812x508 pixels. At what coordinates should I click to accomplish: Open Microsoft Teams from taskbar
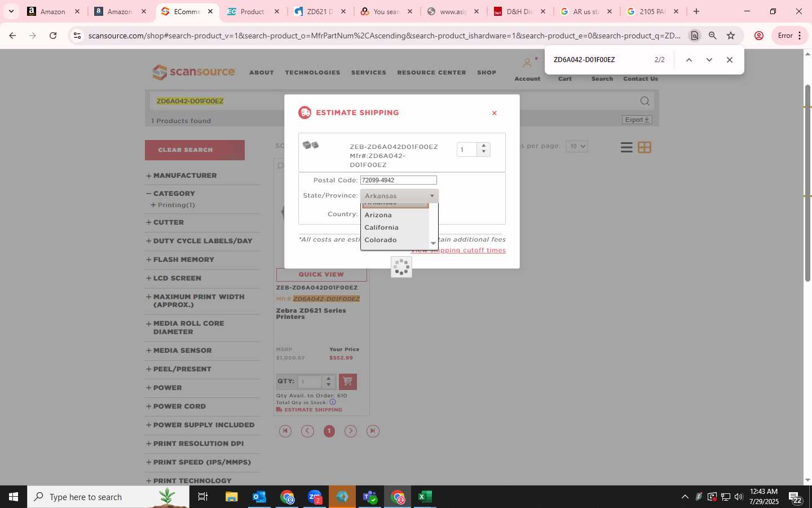pyautogui.click(x=370, y=497)
